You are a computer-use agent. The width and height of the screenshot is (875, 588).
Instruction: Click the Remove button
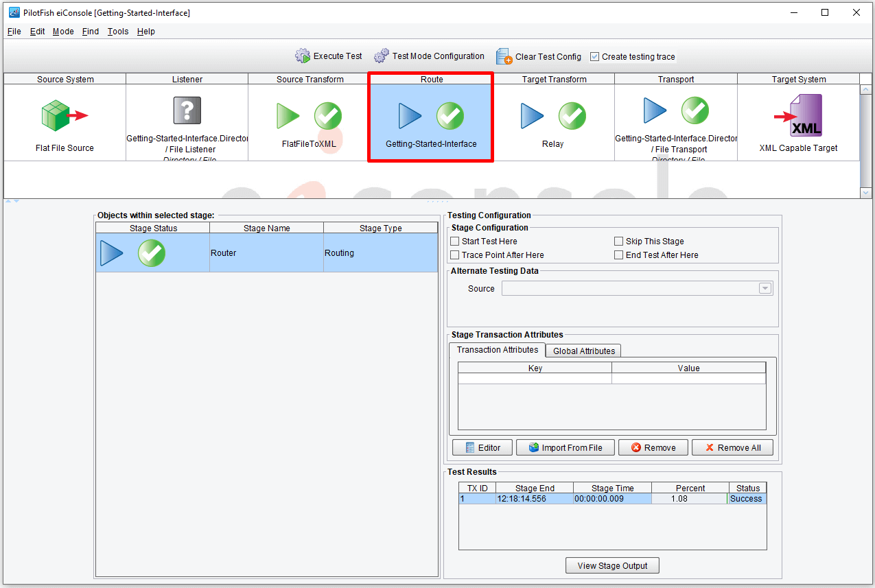pos(653,447)
